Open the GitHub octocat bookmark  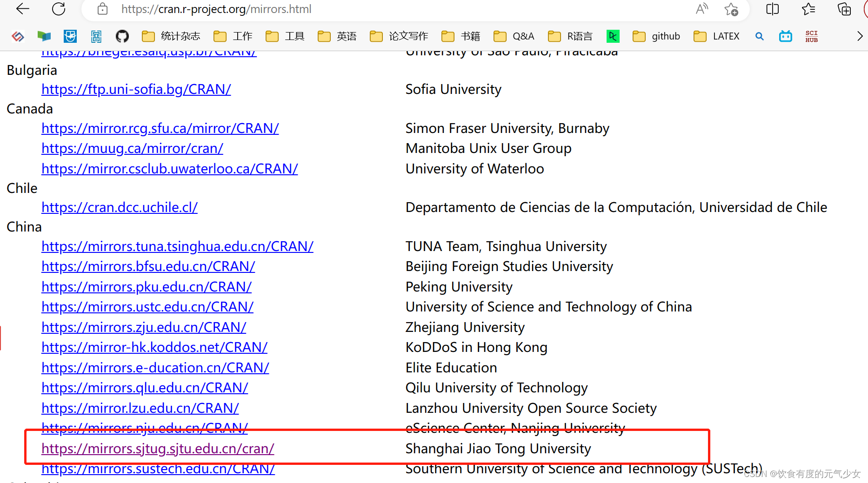pos(122,36)
